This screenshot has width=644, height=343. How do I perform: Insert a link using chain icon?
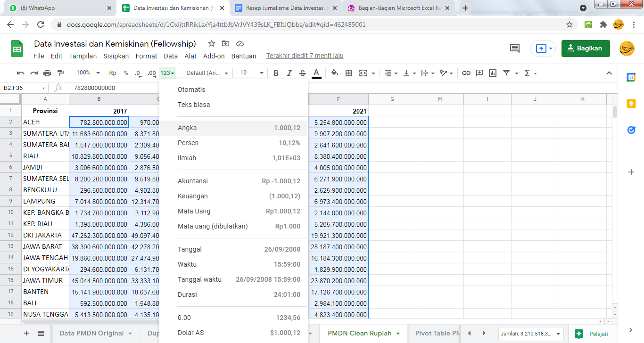click(466, 73)
